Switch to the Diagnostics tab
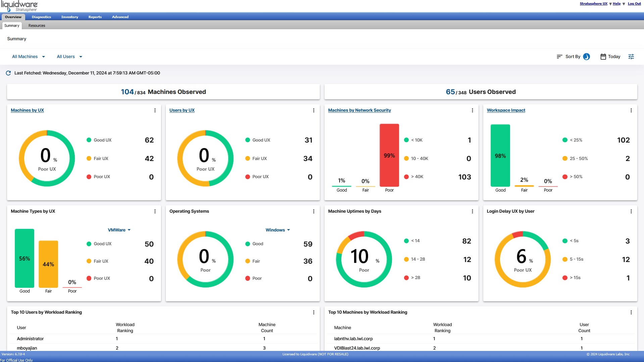Viewport: 644px width, 362px height. (41, 17)
